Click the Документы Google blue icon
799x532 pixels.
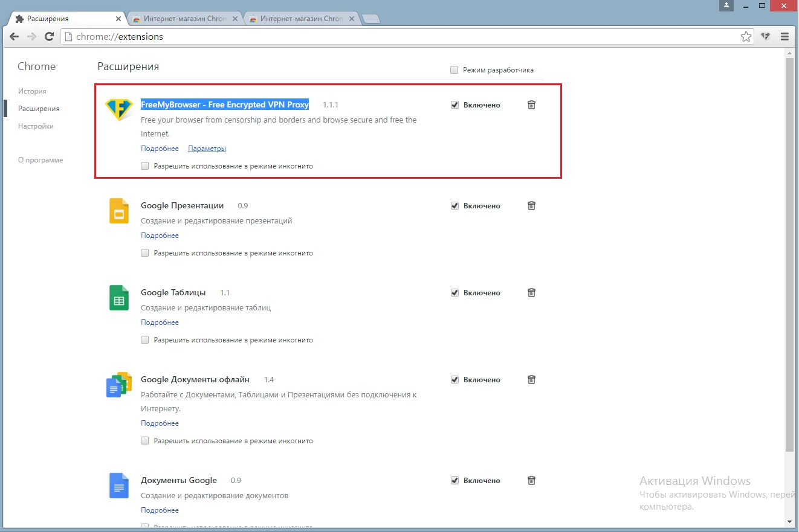[x=119, y=486]
